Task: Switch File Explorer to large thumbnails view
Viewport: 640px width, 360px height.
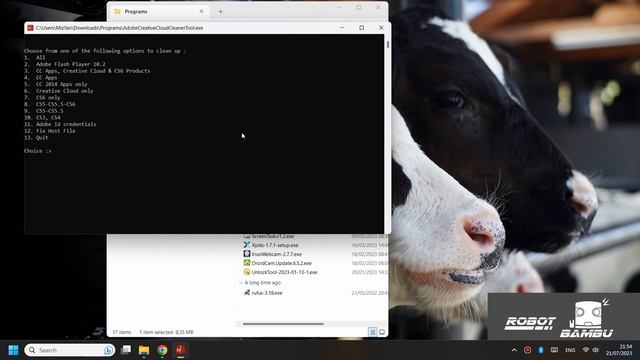Action: pyautogui.click(x=382, y=332)
